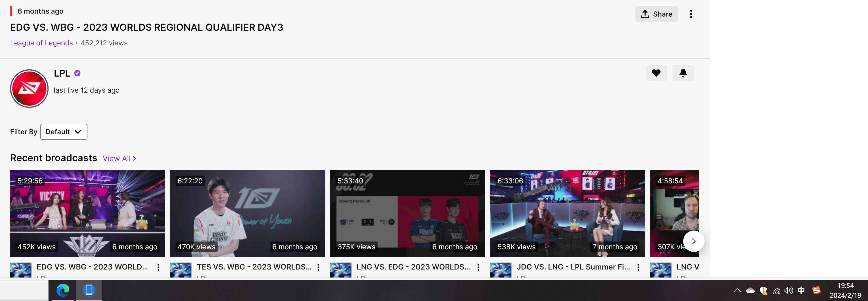Open the volume control in system tray

point(788,290)
